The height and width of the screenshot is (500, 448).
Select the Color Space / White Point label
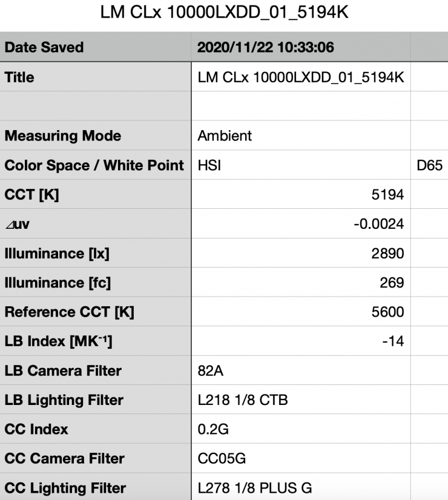click(x=94, y=165)
